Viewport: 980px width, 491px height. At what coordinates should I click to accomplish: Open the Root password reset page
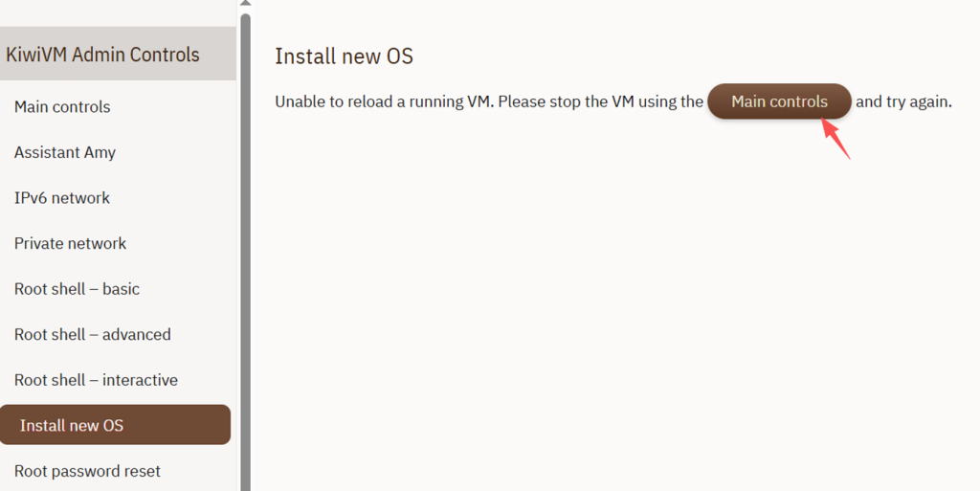(x=87, y=471)
